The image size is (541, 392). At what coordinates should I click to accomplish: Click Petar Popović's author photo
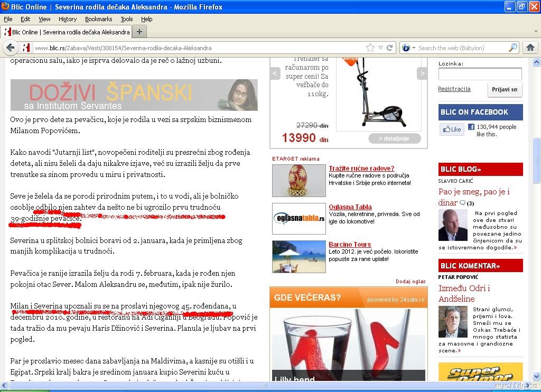click(453, 322)
